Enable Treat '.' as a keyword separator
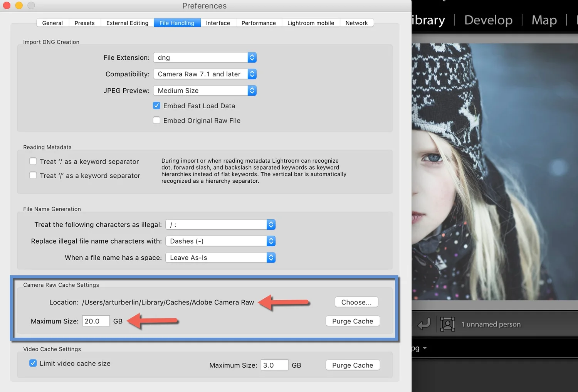Viewport: 578px width, 392px height. point(33,161)
